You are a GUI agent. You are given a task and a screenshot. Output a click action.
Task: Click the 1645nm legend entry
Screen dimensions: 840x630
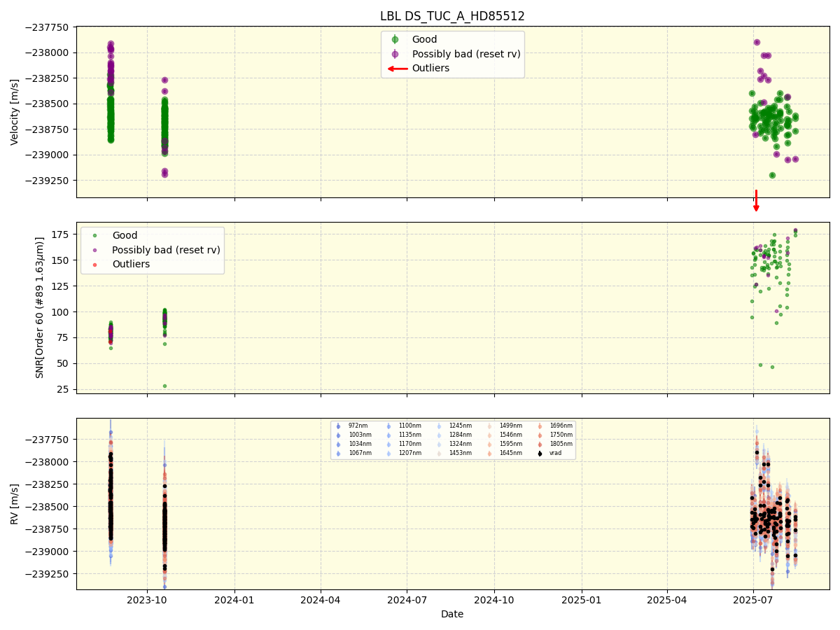coord(511,453)
